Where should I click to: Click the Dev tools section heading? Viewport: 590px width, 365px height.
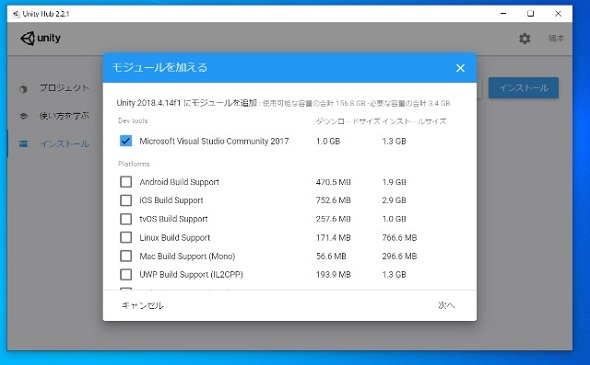pyautogui.click(x=133, y=121)
